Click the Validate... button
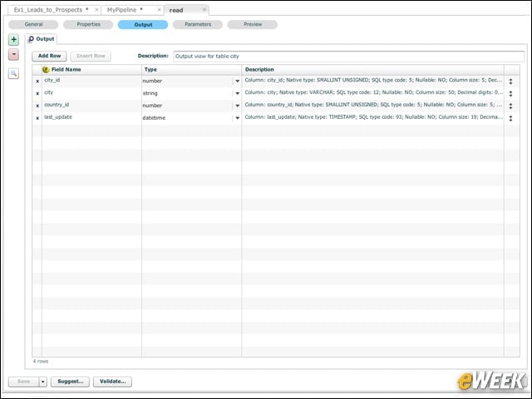 (x=113, y=382)
